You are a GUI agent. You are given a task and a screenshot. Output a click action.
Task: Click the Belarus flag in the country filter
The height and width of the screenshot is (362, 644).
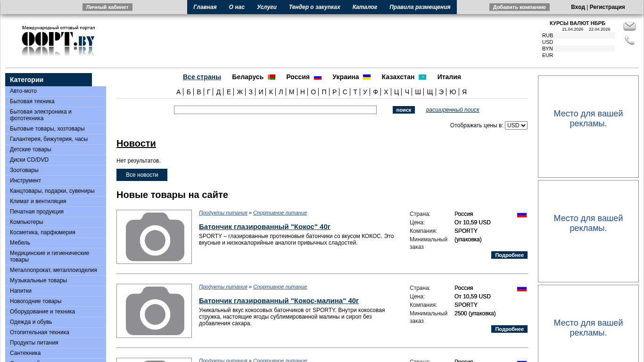[x=272, y=77]
